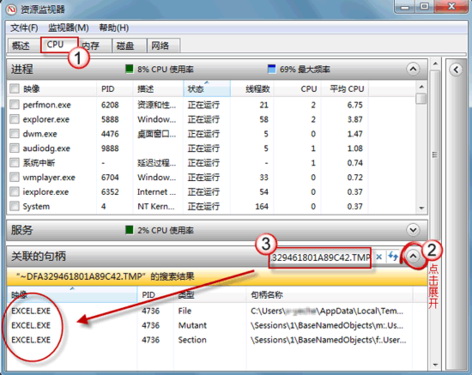Click the 6.75 average CPU value

[355, 105]
